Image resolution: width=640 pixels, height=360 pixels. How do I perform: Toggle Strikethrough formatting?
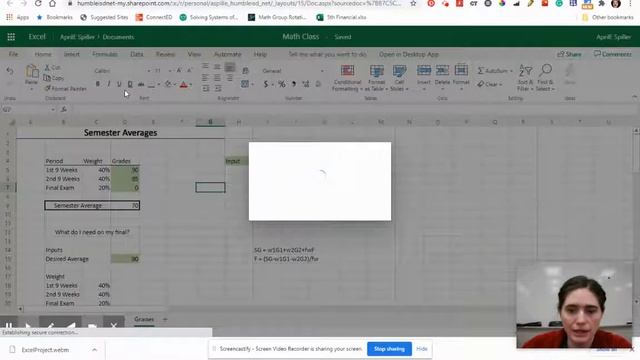coord(141,84)
